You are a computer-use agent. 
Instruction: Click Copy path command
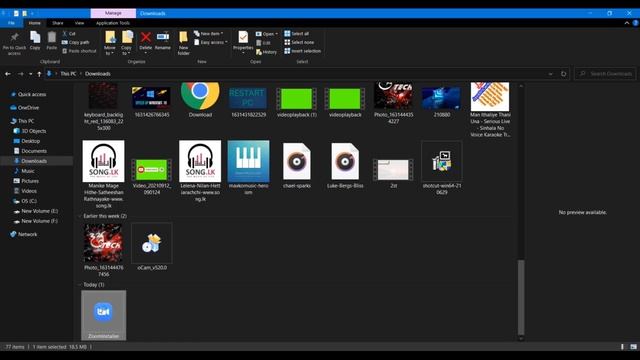coord(76,42)
